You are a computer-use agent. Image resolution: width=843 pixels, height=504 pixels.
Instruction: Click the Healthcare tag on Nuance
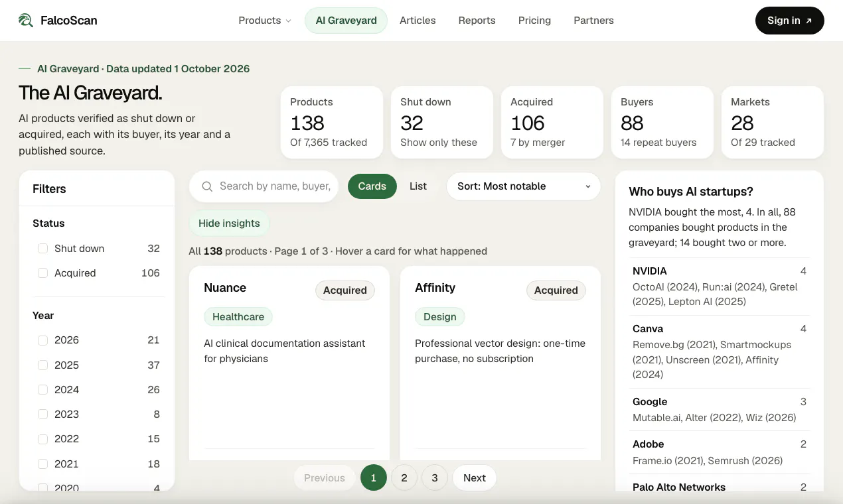click(x=238, y=317)
